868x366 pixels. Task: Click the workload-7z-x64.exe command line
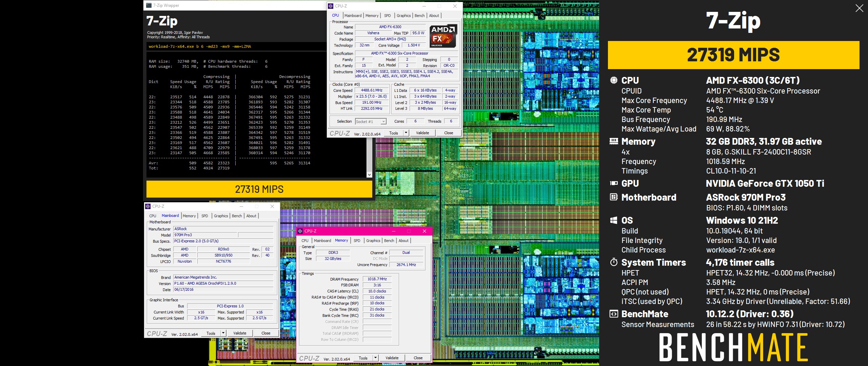pos(200,47)
